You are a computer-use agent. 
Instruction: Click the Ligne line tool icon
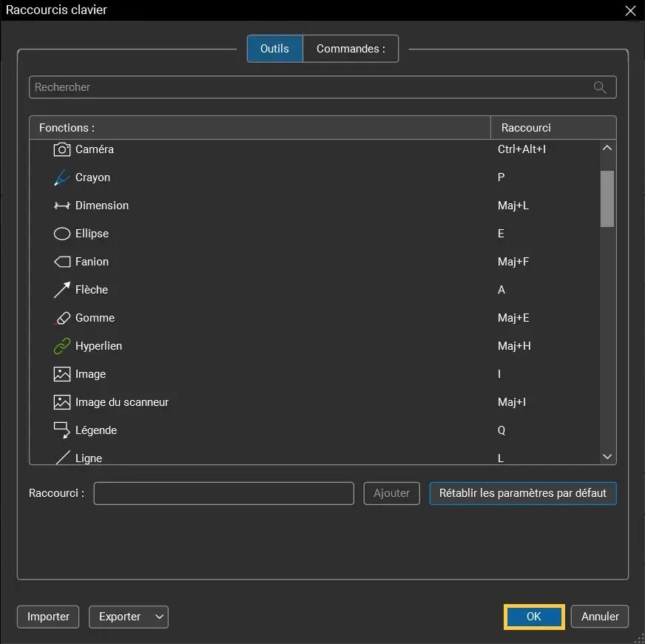(62, 458)
